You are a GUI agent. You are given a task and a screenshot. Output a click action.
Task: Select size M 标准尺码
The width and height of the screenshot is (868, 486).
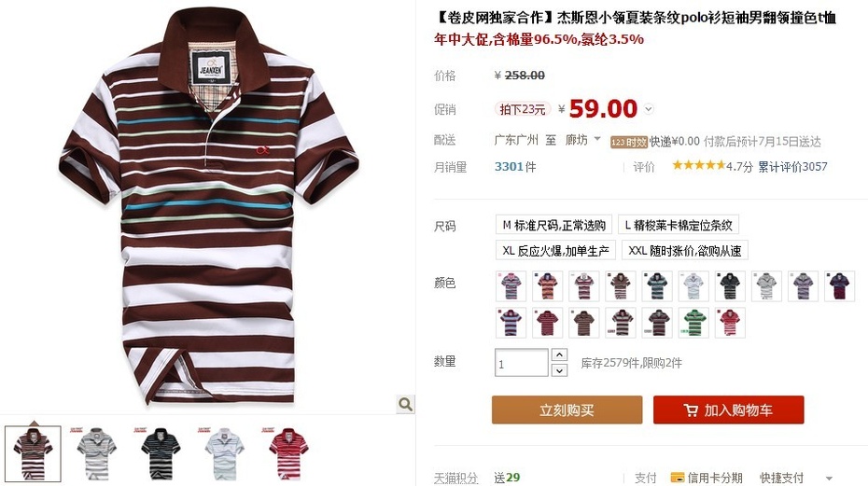(553, 226)
